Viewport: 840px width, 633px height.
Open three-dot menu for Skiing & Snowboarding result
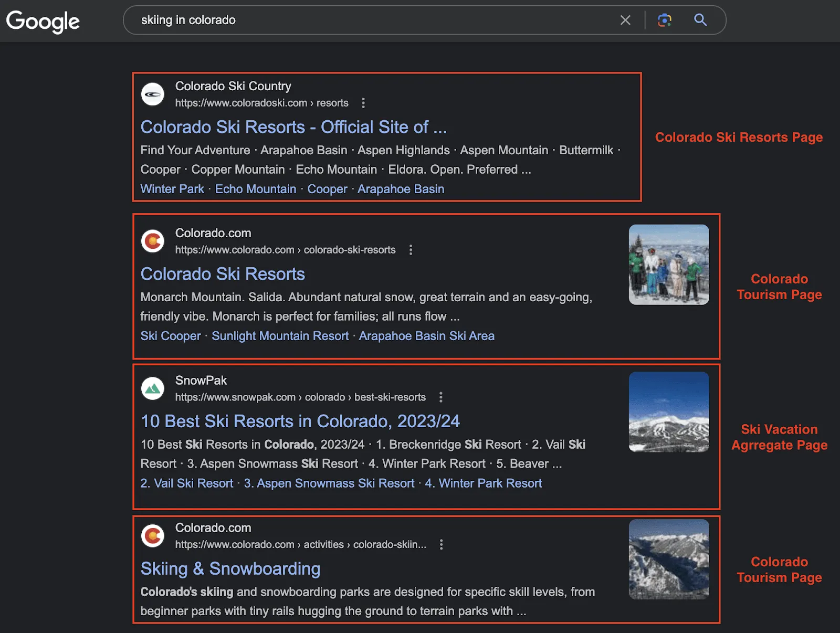pos(442,545)
